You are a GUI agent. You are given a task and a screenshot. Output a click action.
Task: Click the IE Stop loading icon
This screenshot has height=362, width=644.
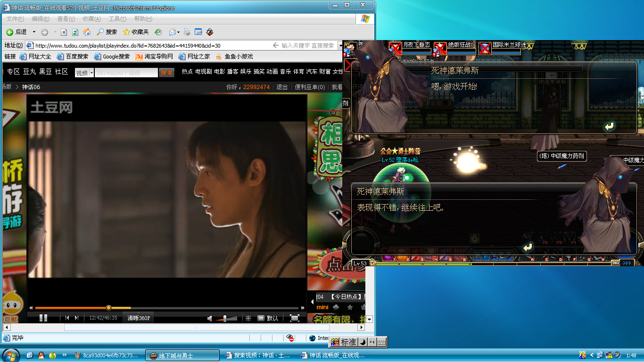point(64,32)
